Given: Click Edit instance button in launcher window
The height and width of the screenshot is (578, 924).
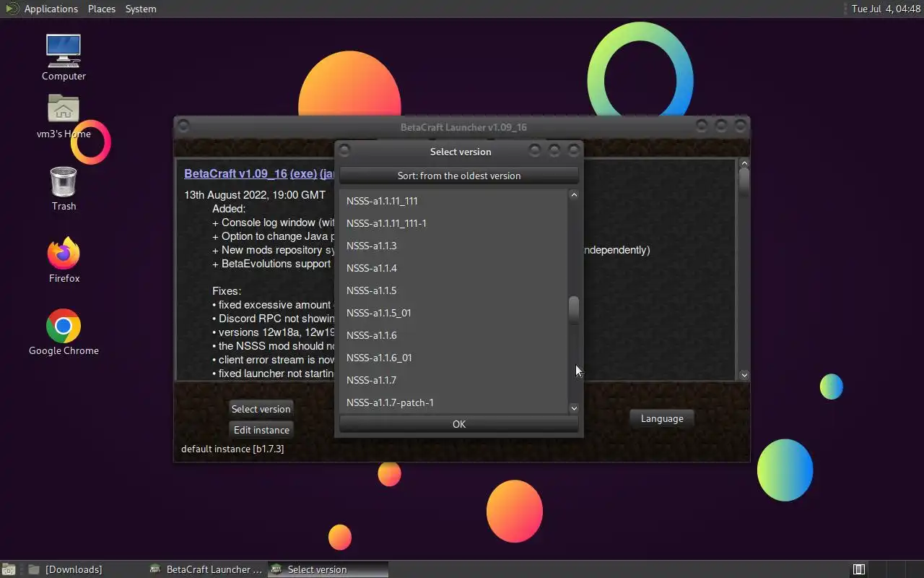Looking at the screenshot, I should point(261,430).
